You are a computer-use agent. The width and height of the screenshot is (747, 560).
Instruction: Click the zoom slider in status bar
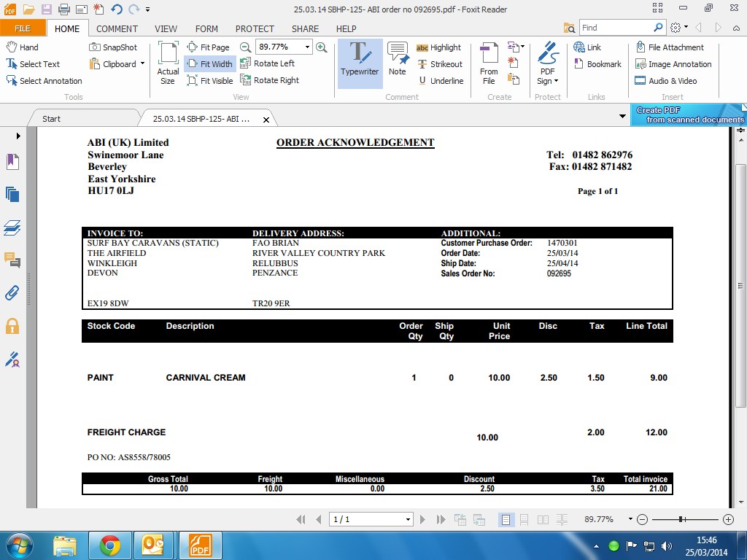click(681, 519)
